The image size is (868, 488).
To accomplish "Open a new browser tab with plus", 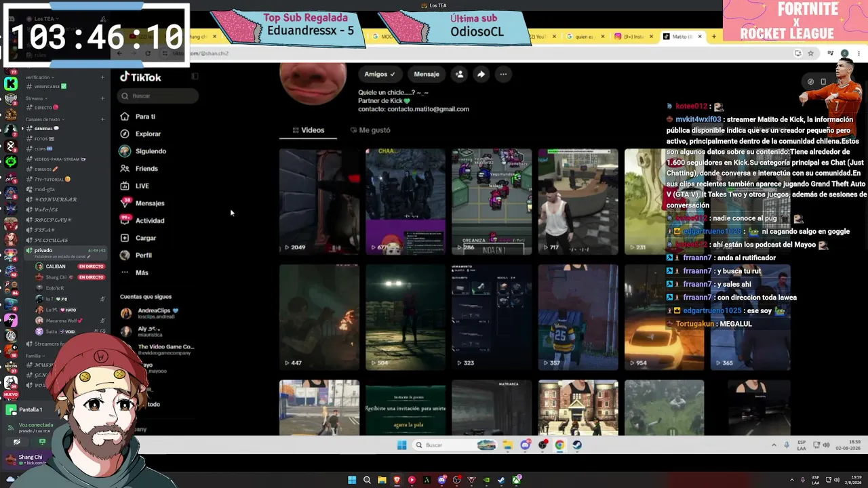I will pos(713,37).
